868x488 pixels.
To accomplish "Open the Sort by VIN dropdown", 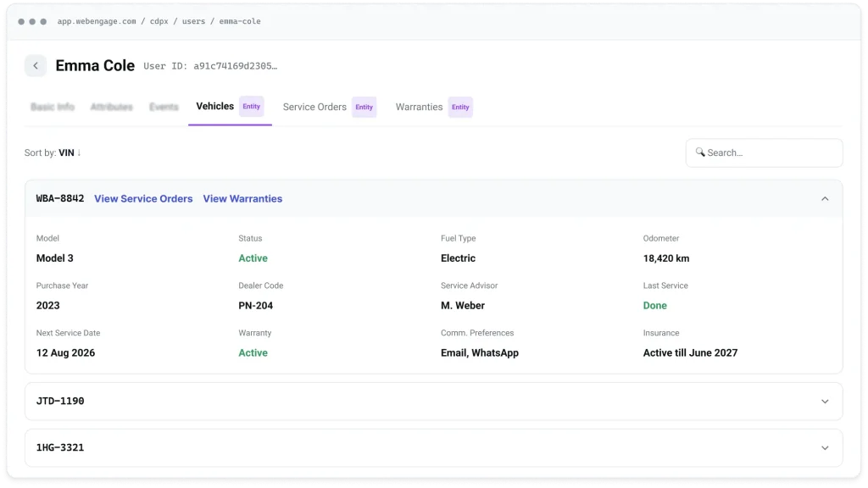I will coord(53,152).
